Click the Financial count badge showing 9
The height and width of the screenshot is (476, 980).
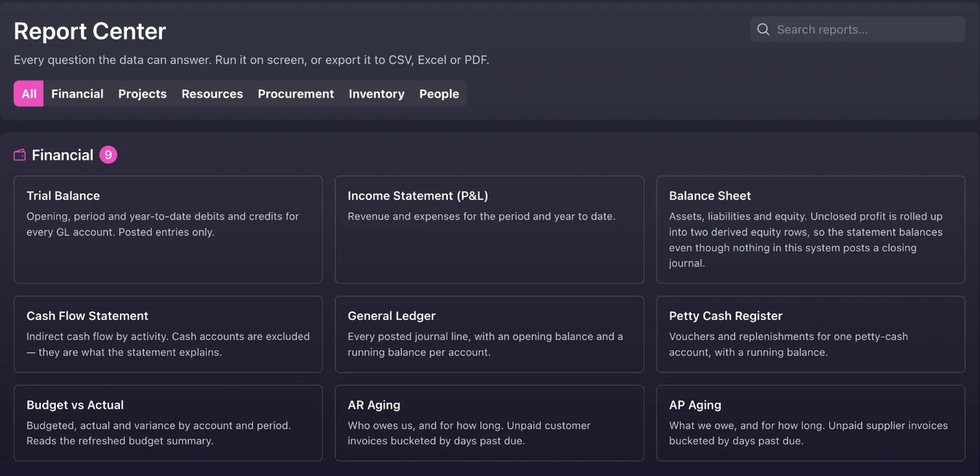point(108,155)
